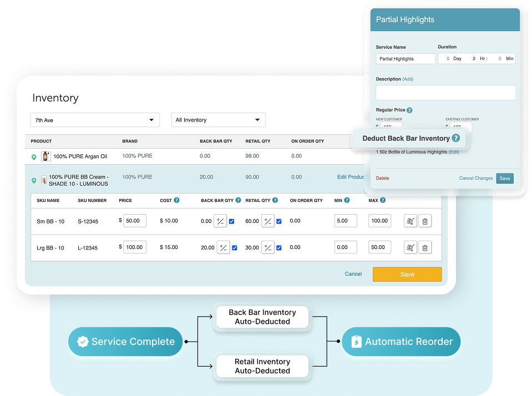Click the orange Save button in Inventory
532x396 pixels.
[x=407, y=274]
